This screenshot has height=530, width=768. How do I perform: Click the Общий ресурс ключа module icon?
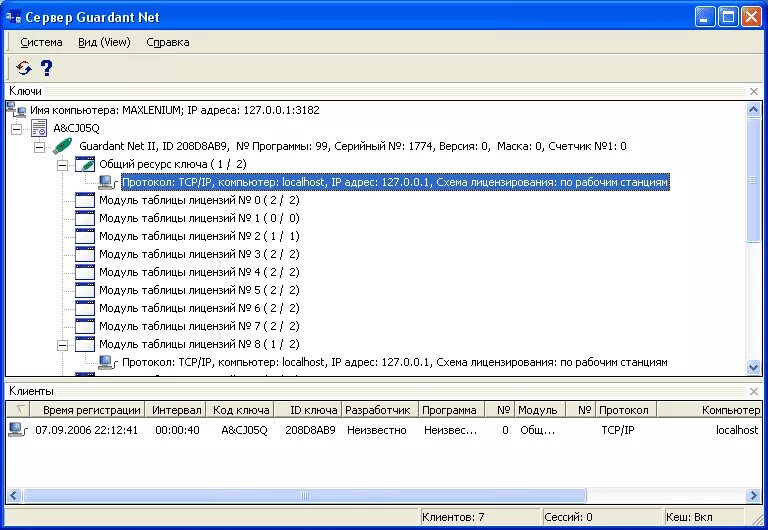point(85,164)
